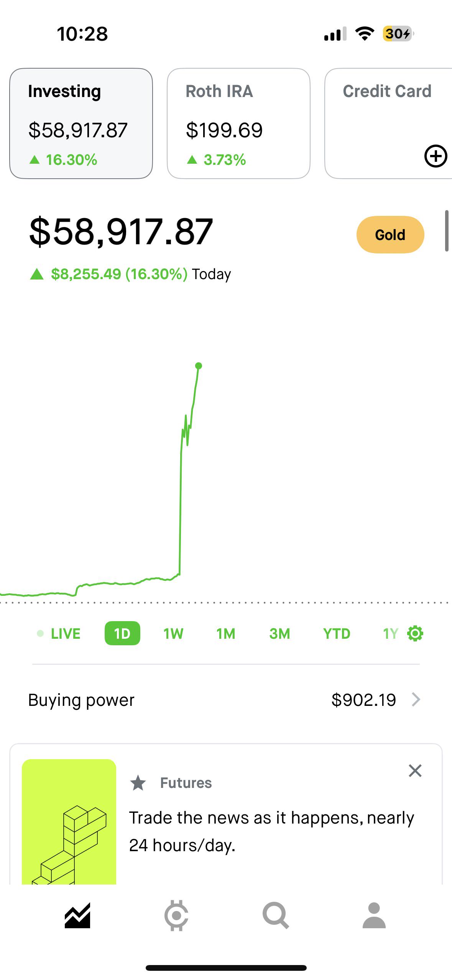Go to the investing chart home tab
The image size is (452, 980).
[77, 916]
